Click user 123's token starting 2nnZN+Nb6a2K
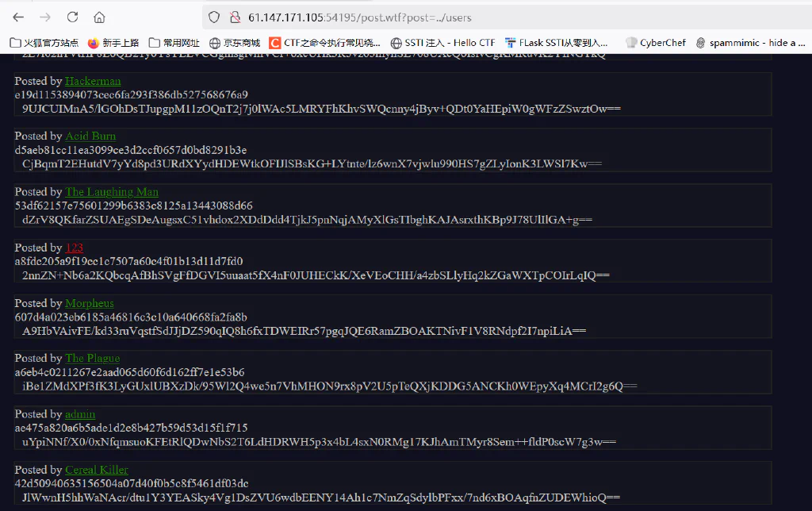This screenshot has height=511, width=812. [x=316, y=275]
